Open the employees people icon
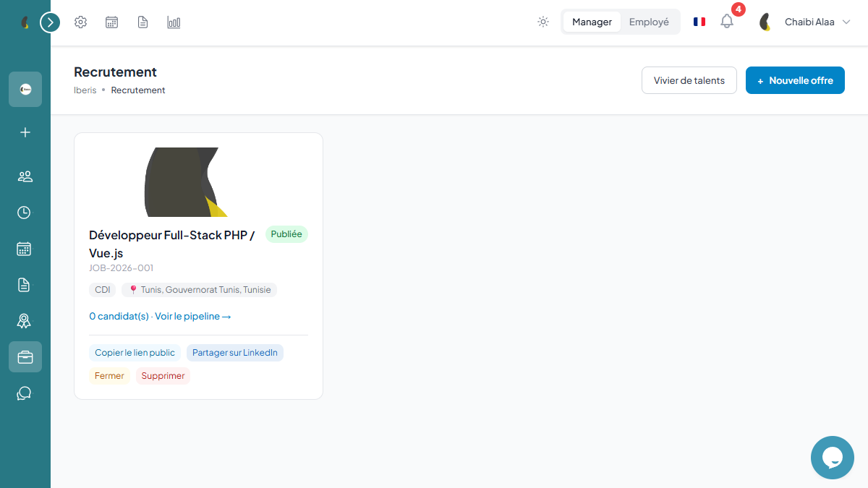 click(25, 176)
